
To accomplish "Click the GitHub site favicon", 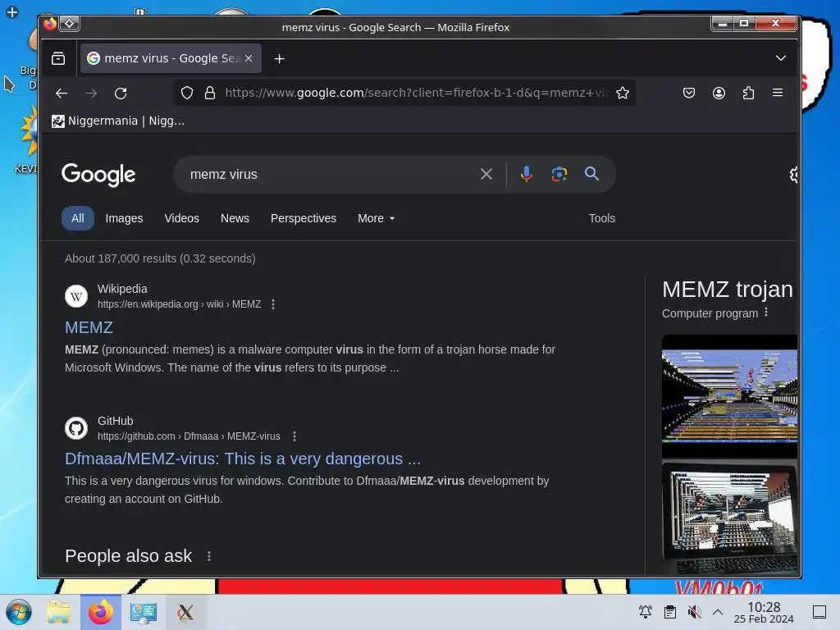I will pyautogui.click(x=76, y=428).
